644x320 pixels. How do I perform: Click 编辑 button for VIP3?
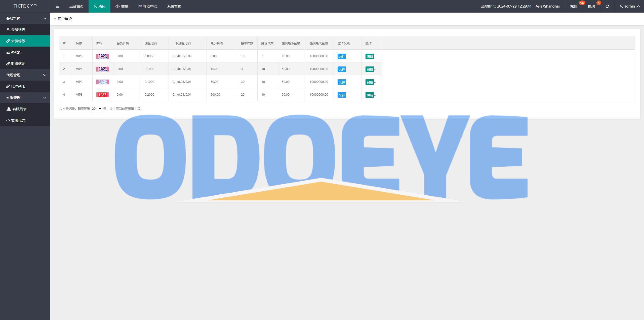pyautogui.click(x=370, y=95)
